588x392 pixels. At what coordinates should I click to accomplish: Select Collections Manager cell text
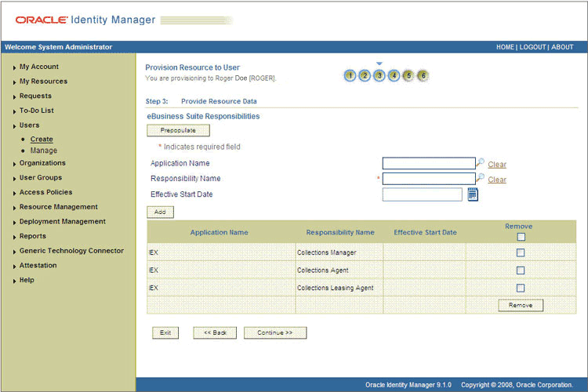coord(327,252)
